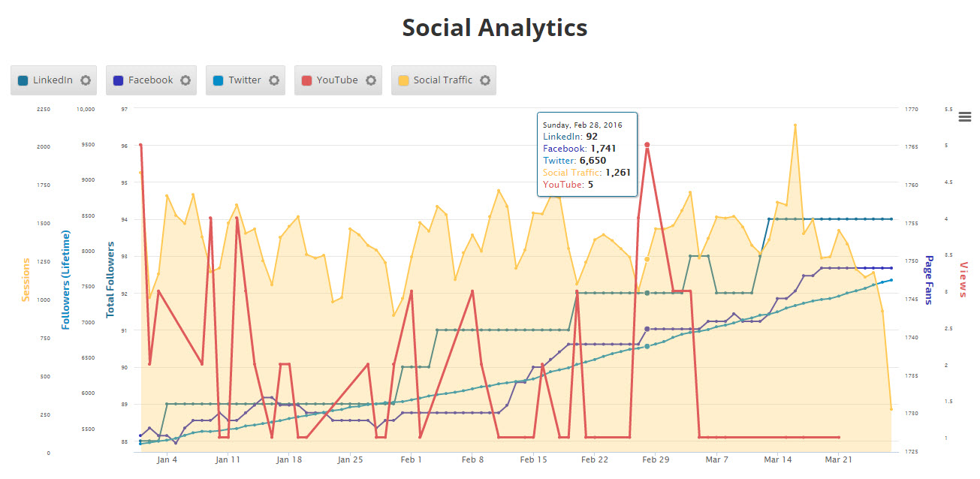Click the Mar 21 date label
The width and height of the screenshot is (980, 479).
(x=838, y=459)
